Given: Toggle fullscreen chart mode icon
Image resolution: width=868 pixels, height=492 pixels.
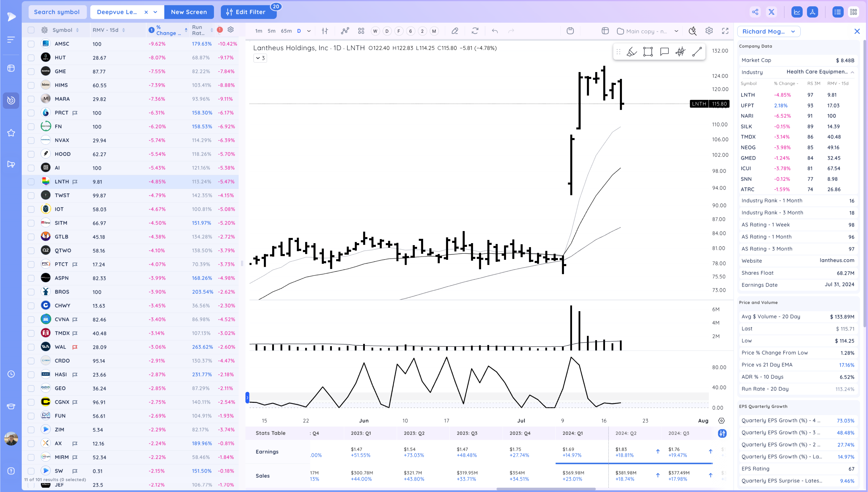Looking at the screenshot, I should click(725, 31).
